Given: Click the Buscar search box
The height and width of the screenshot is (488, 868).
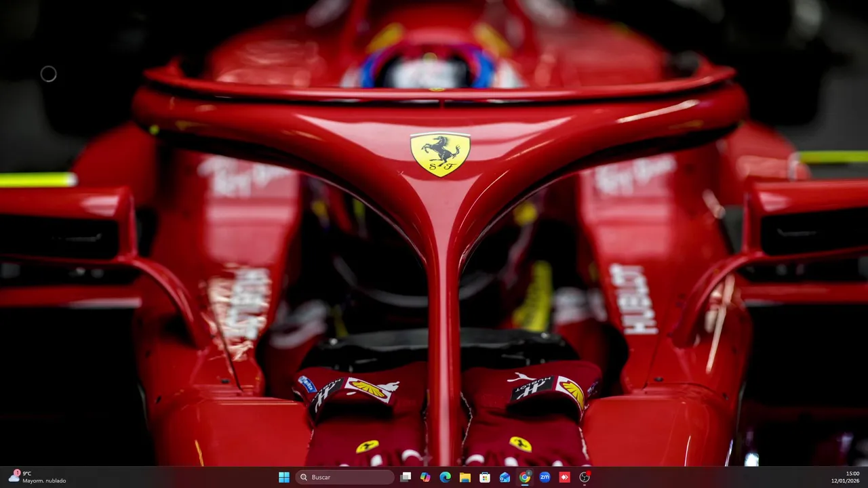Looking at the screenshot, I should [x=344, y=477].
